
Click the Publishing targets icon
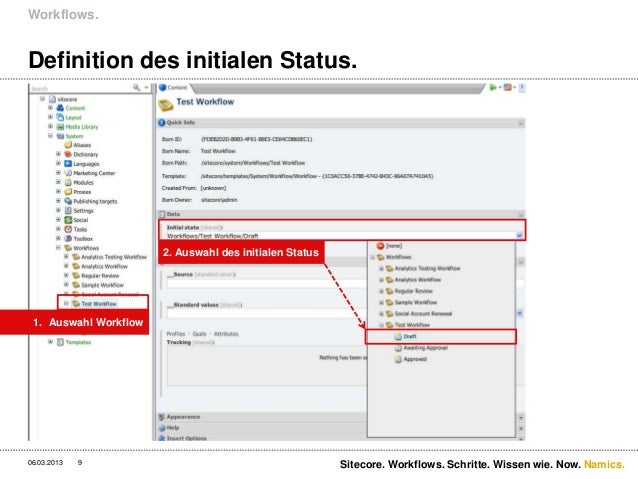68,201
